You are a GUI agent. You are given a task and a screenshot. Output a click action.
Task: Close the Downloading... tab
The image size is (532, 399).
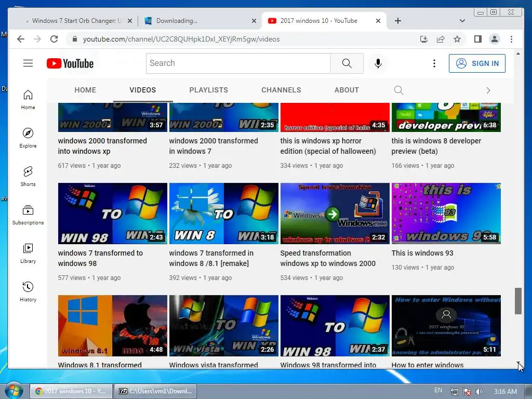254,21
